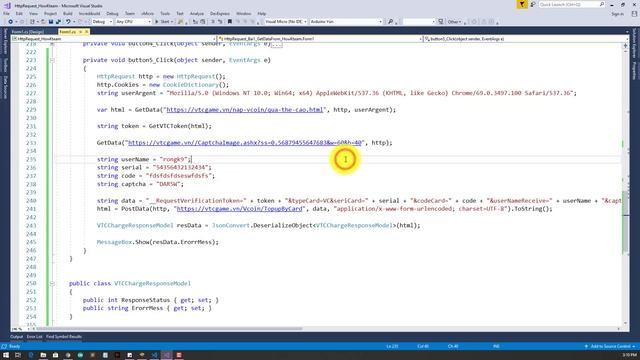
Task: Open the Output panel tab
Action: 16,337
